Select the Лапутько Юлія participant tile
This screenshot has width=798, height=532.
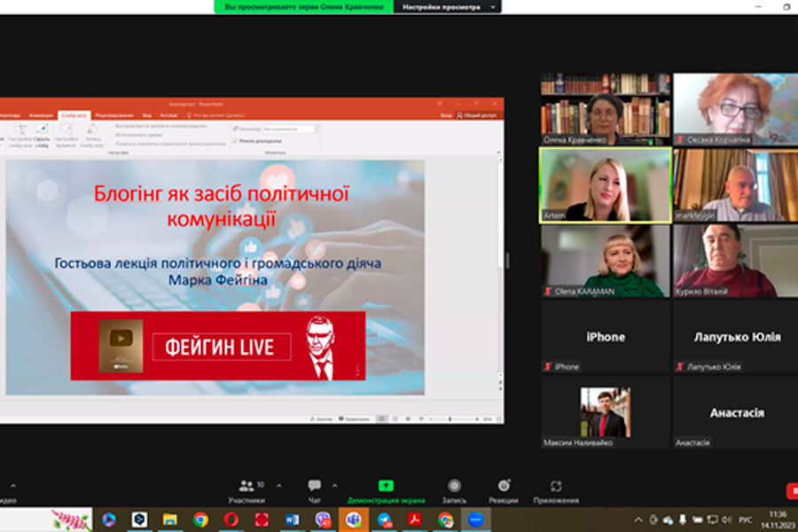click(736, 337)
